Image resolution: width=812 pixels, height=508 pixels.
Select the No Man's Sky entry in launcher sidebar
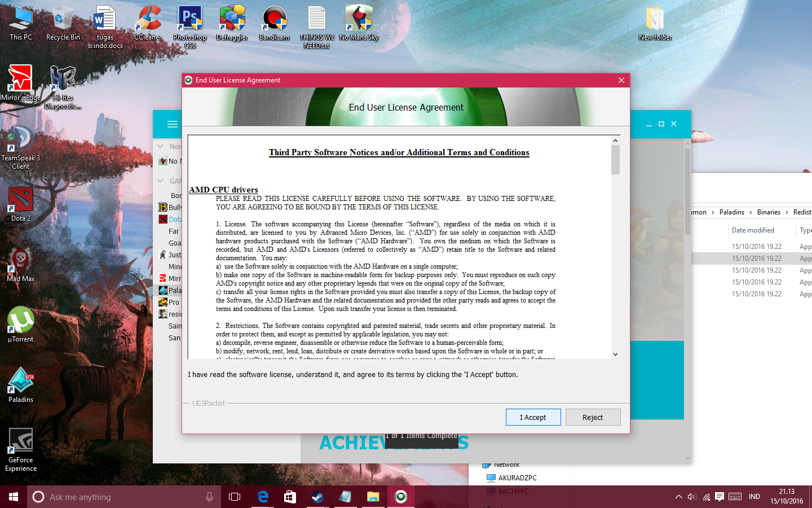coord(170,161)
